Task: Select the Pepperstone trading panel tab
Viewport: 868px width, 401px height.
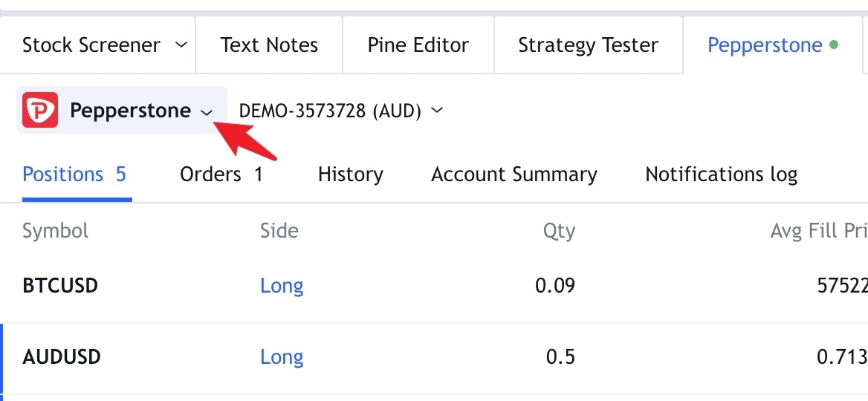Action: [x=773, y=45]
